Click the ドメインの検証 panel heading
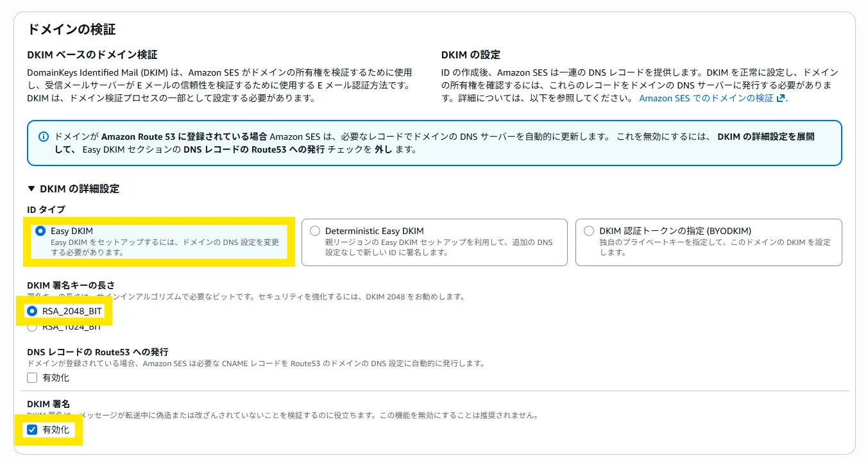The height and width of the screenshot is (463, 868). click(71, 29)
